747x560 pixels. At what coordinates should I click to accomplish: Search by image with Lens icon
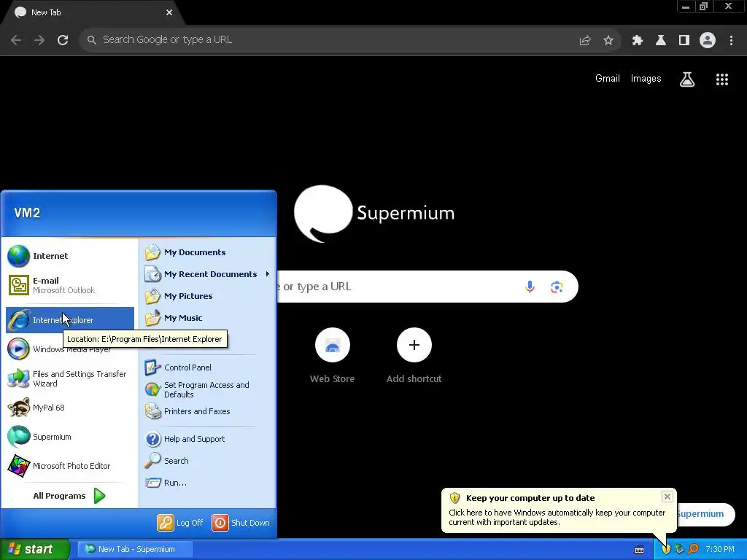pos(557,287)
